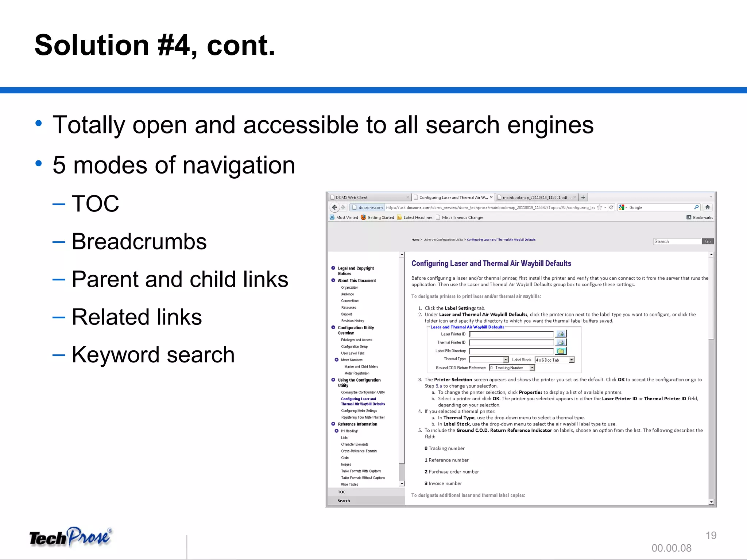Click the Home breadcrumb link
Image resolution: width=747 pixels, height=560 pixels.
[415, 240]
